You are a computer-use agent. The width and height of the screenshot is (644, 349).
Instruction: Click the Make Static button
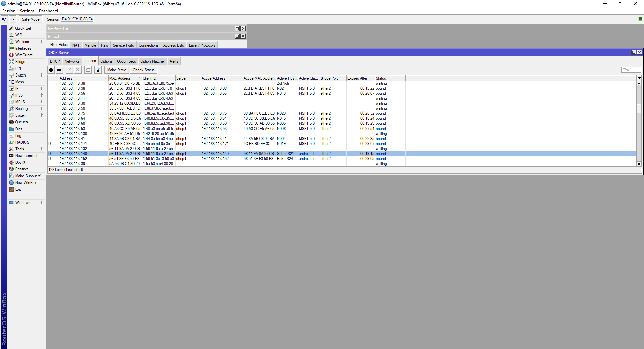click(x=116, y=70)
